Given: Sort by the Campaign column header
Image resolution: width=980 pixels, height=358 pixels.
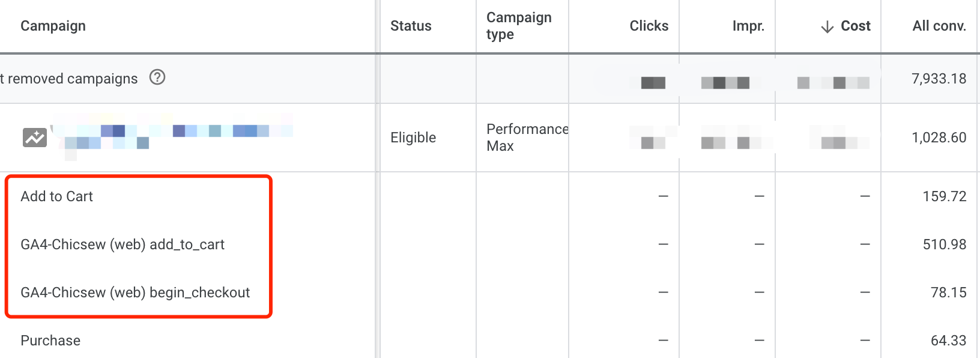Looking at the screenshot, I should (53, 26).
